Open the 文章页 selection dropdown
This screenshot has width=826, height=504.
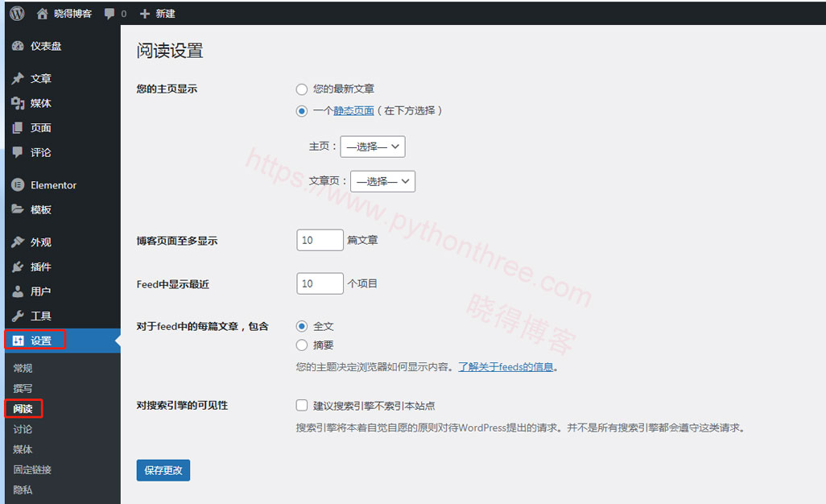382,181
